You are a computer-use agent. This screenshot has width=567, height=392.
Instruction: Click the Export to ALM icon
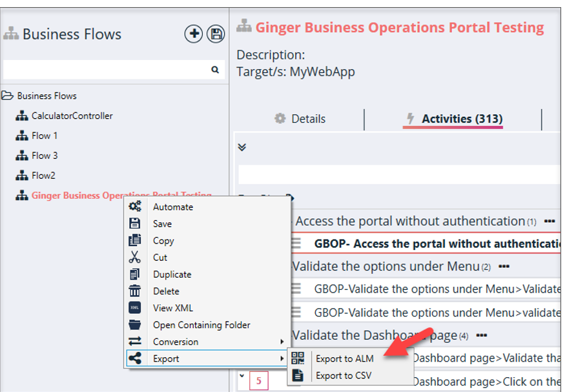(297, 358)
